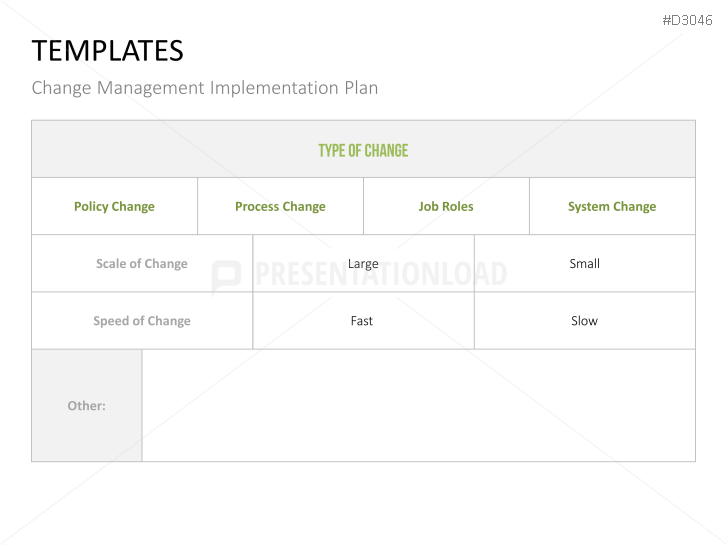The width and height of the screenshot is (727, 545).
Task: Pick the Slow speed option
Action: (585, 321)
